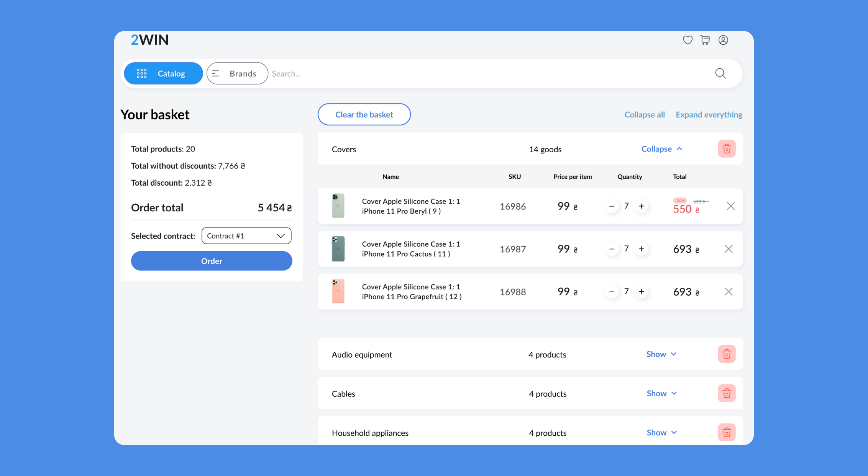Remove the iPhone 11 Pro Grapefruit cover item
Viewport: 868px width, 476px height.
729,292
